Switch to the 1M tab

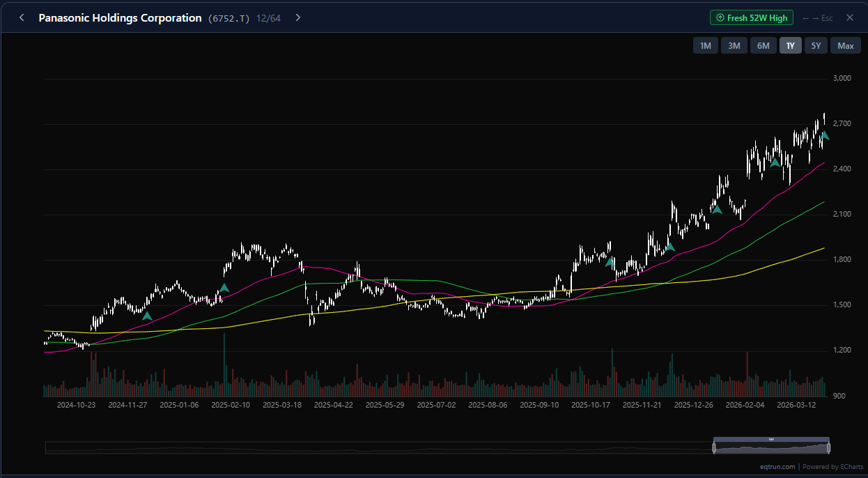coord(705,45)
